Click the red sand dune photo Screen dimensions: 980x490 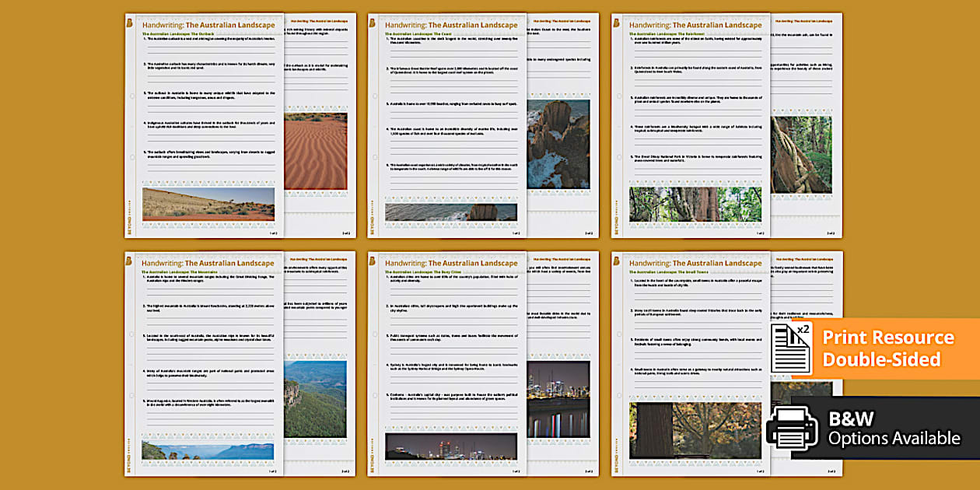pos(316,152)
